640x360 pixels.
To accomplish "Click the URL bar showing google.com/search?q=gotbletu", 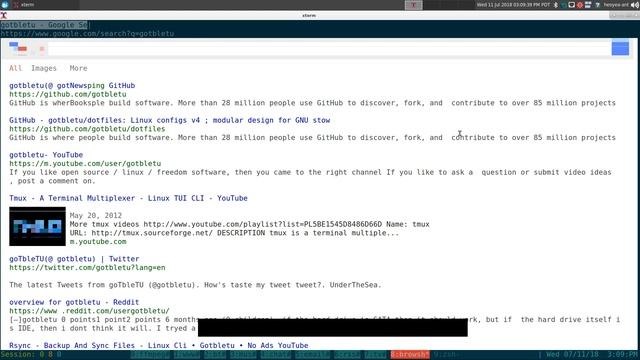I will pyautogui.click(x=87, y=33).
